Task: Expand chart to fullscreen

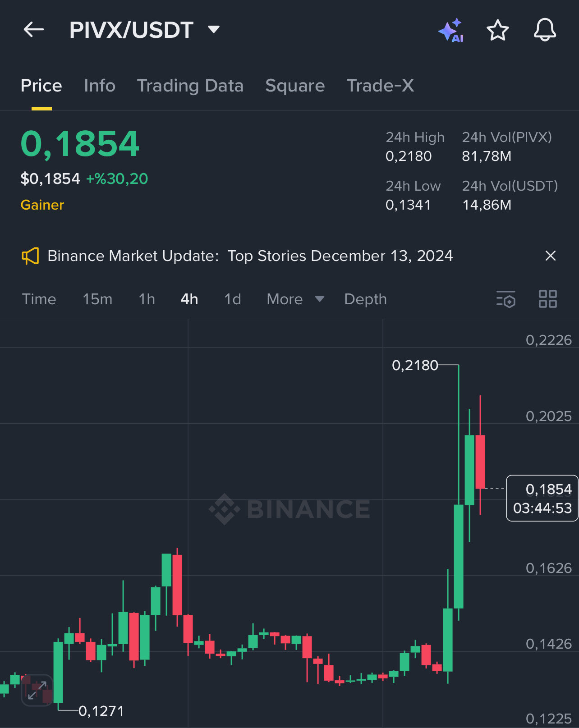Action: tap(37, 690)
